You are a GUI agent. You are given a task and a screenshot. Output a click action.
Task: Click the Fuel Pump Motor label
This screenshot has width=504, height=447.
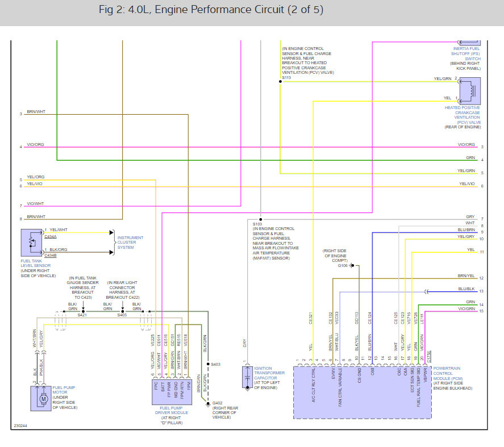(64, 390)
